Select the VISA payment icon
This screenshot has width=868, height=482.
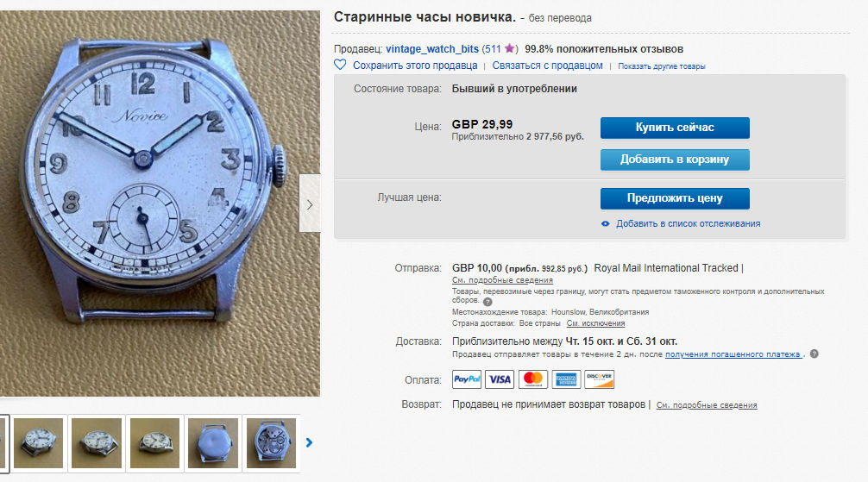[x=500, y=379]
